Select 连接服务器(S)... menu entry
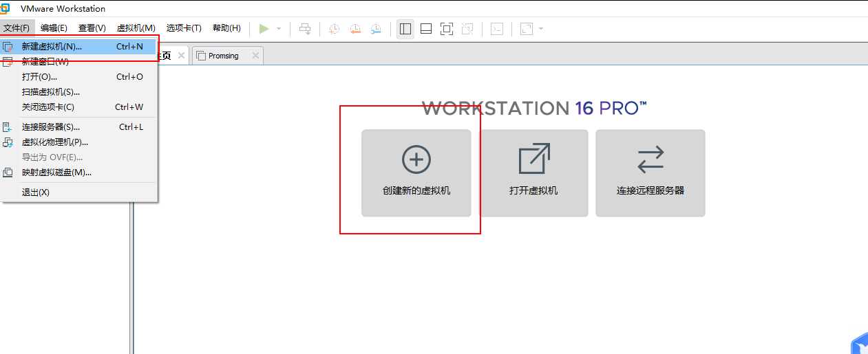 point(78,127)
